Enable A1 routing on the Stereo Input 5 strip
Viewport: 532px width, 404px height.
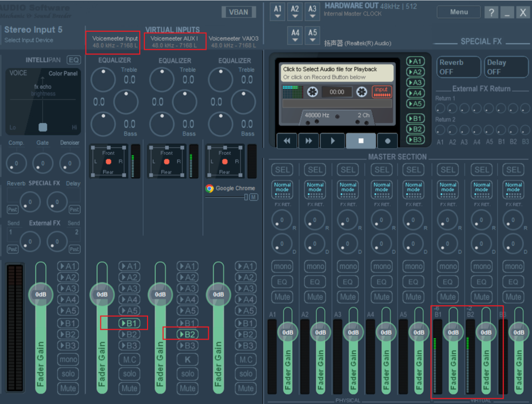[68, 266]
